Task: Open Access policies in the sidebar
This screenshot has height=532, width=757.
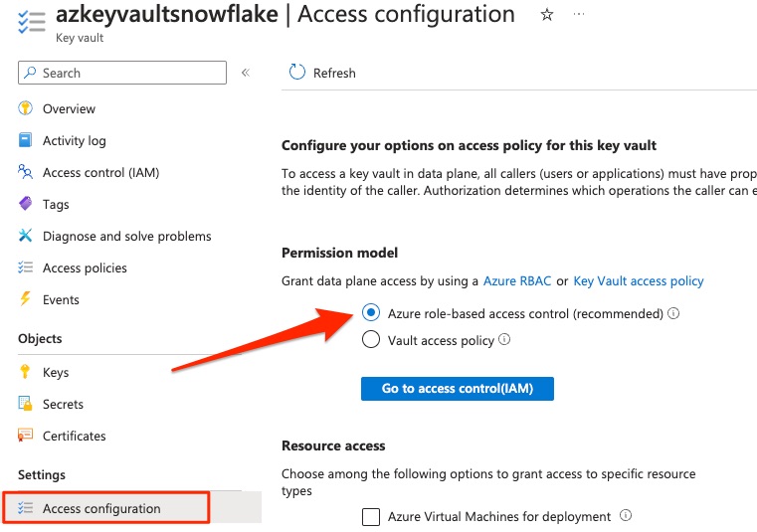Action: (85, 267)
